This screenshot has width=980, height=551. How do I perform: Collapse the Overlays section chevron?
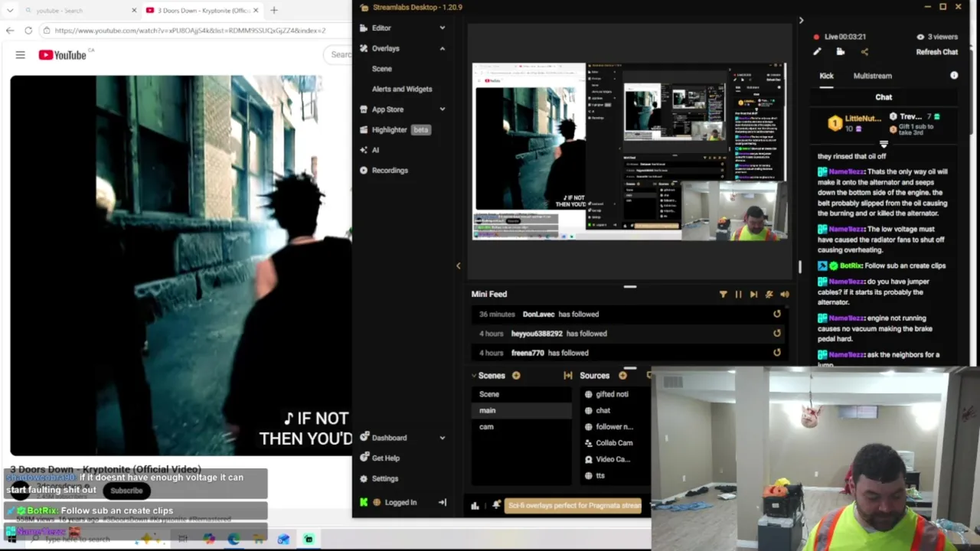[x=442, y=48]
